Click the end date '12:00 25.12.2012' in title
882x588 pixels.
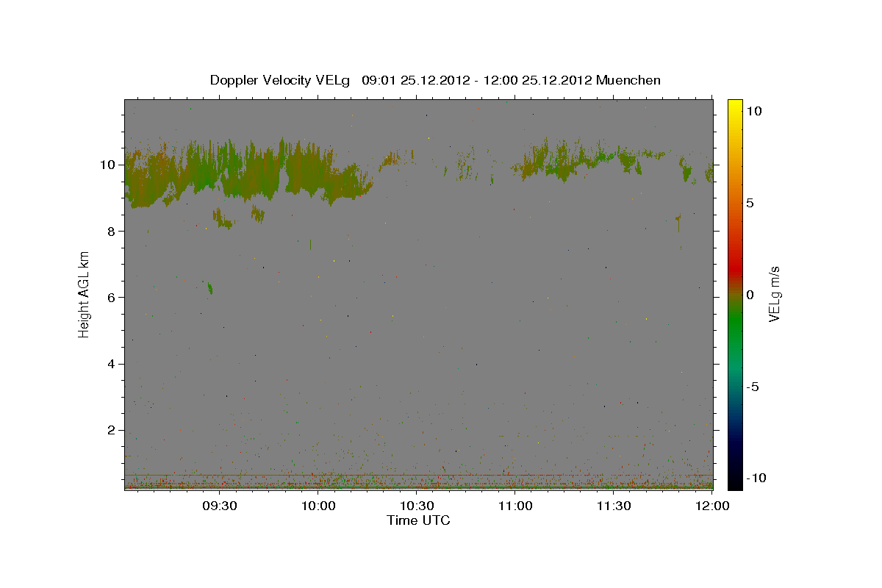(537, 80)
